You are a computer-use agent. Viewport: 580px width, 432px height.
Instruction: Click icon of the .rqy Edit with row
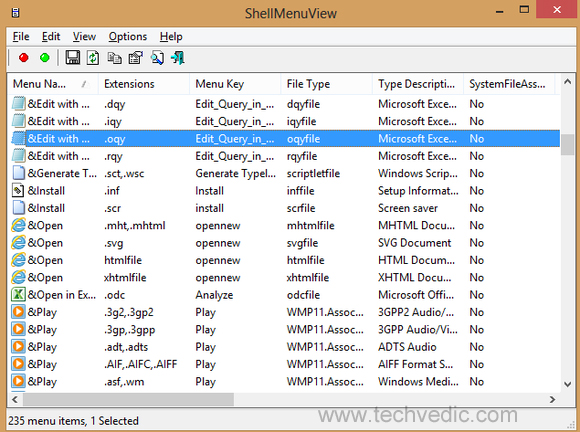coord(18,156)
